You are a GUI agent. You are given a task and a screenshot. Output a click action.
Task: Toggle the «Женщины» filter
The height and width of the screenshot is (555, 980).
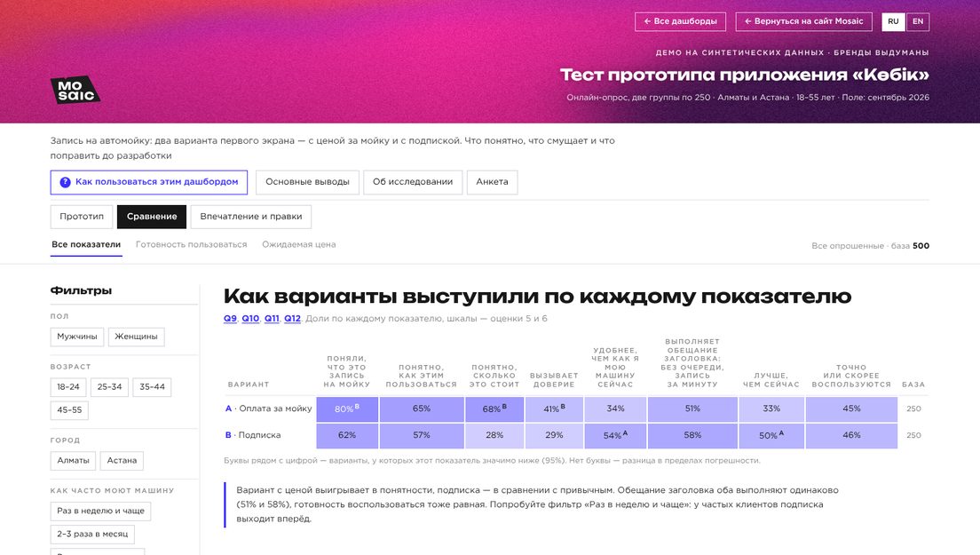(x=136, y=337)
